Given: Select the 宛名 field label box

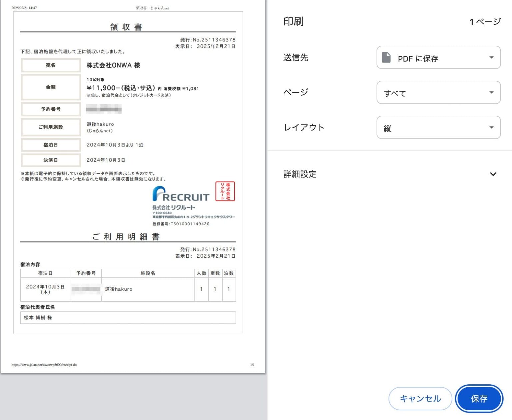Looking at the screenshot, I should (x=50, y=65).
